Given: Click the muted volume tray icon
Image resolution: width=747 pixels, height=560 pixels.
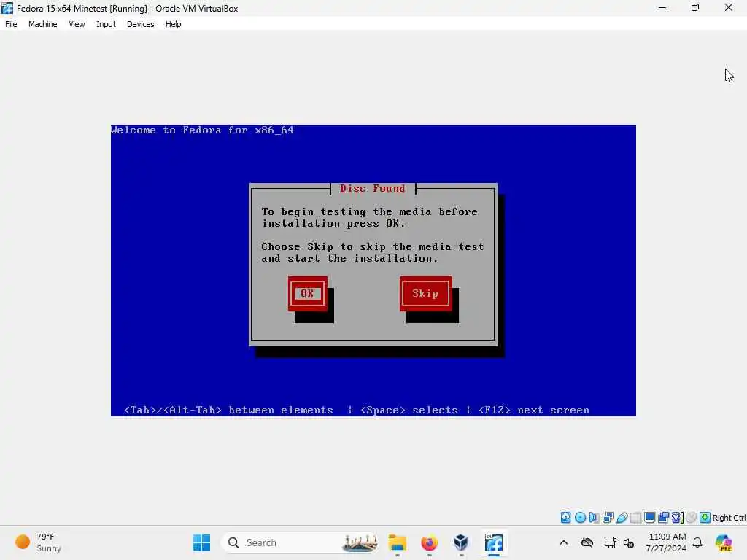Looking at the screenshot, I should click(629, 542).
